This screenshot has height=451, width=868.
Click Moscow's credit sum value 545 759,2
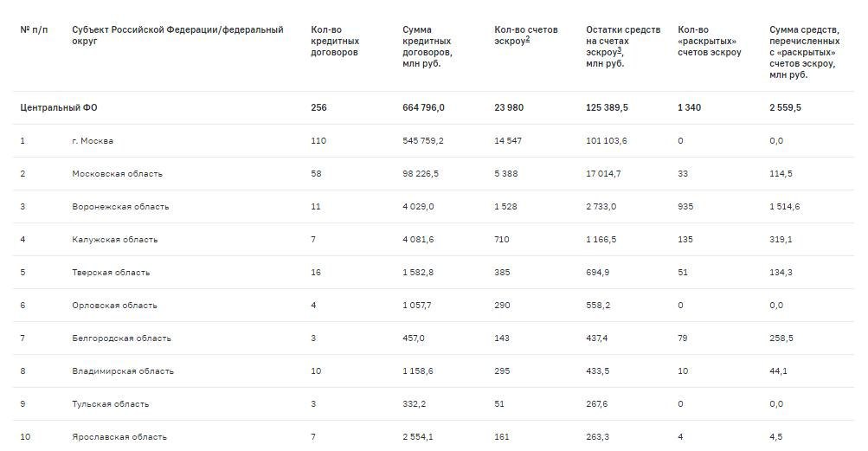[423, 141]
